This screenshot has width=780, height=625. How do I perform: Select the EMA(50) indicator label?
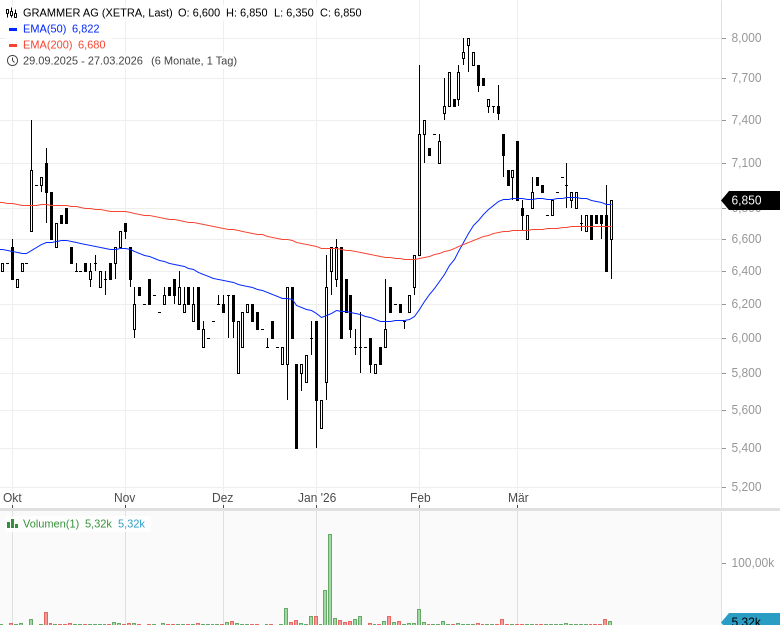(x=45, y=29)
